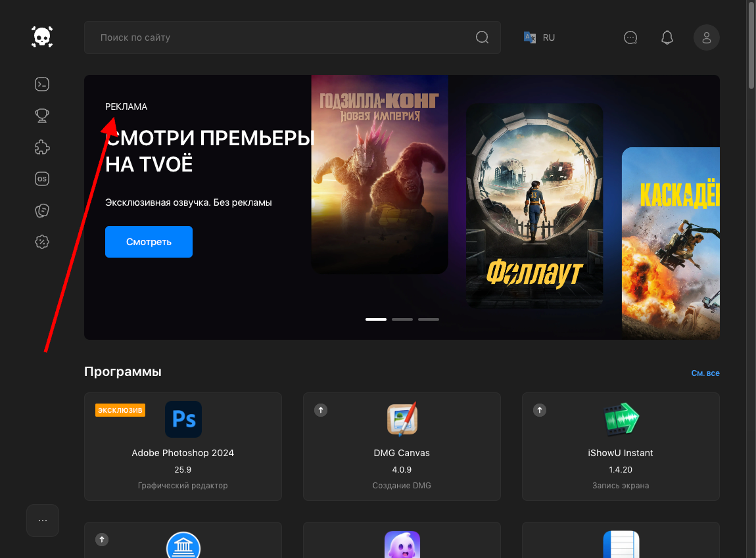756x558 pixels.
Task: Open the user profile avatar
Action: (x=706, y=37)
